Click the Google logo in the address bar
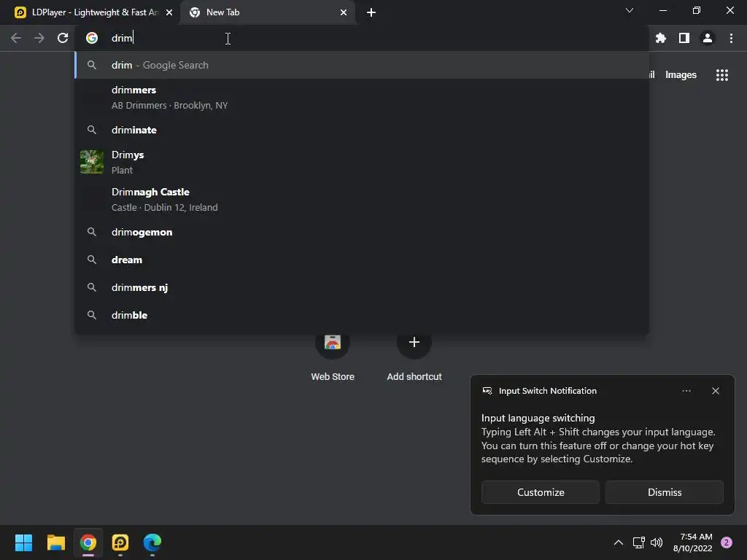 coord(92,38)
